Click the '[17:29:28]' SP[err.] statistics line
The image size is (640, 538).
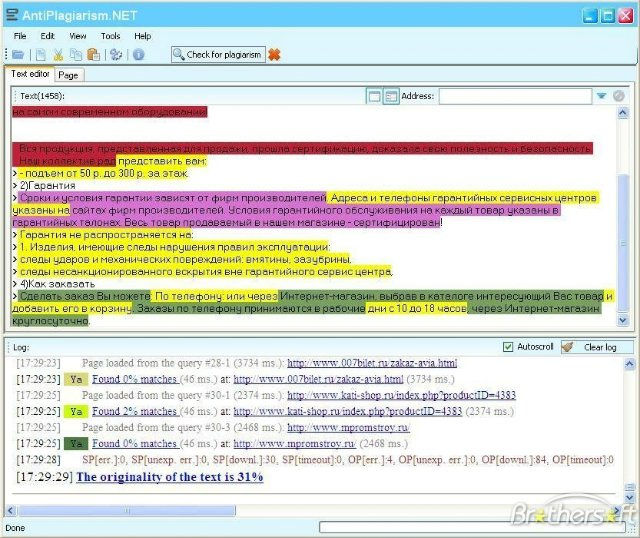click(315, 460)
